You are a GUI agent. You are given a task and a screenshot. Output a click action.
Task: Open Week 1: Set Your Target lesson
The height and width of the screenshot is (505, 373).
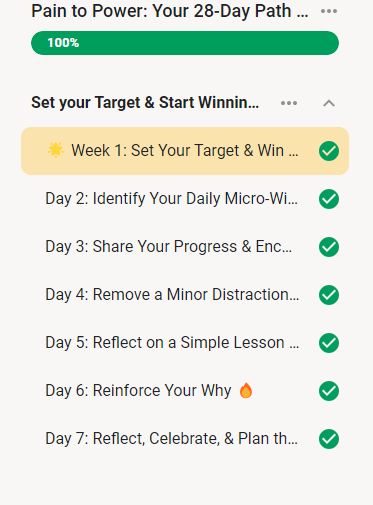point(185,151)
